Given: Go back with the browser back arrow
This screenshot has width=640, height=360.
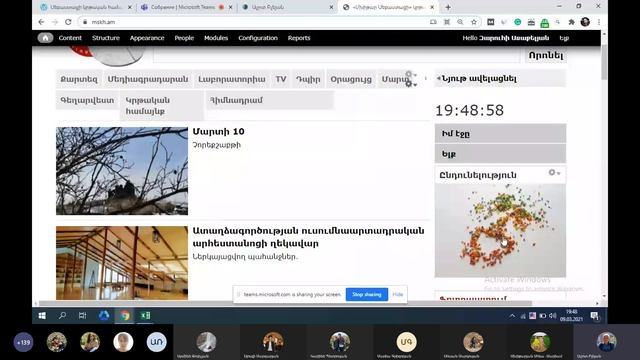Looking at the screenshot, I should tap(41, 22).
